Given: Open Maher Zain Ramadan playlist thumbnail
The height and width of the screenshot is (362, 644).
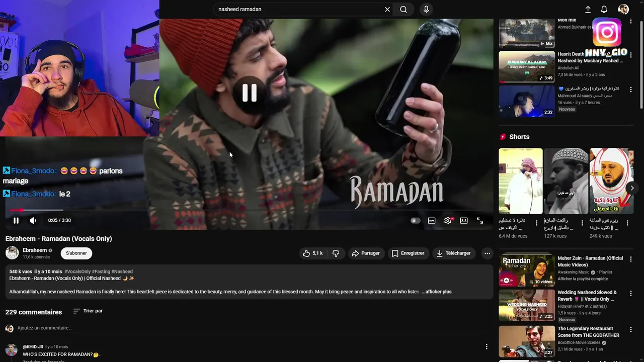Looking at the screenshot, I should tap(527, 270).
